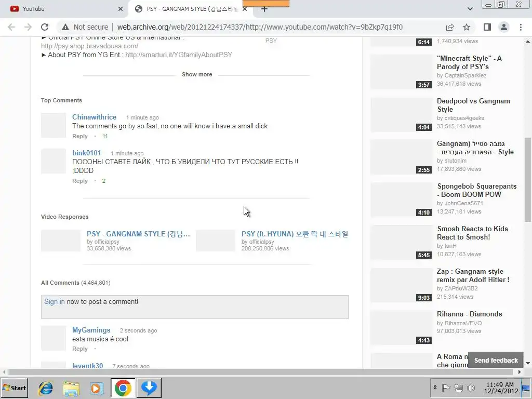Click Send feedback button
532x399 pixels.
pyautogui.click(x=496, y=361)
